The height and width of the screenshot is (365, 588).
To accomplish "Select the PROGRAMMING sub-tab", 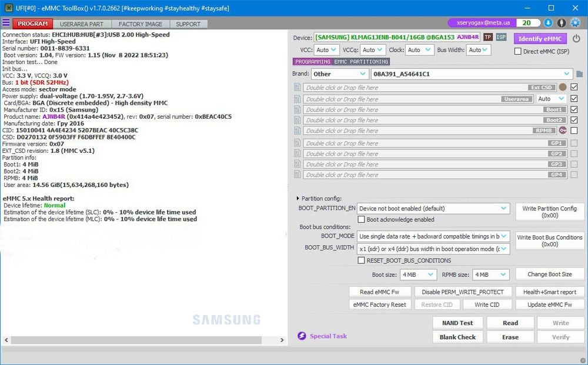I will 313,62.
